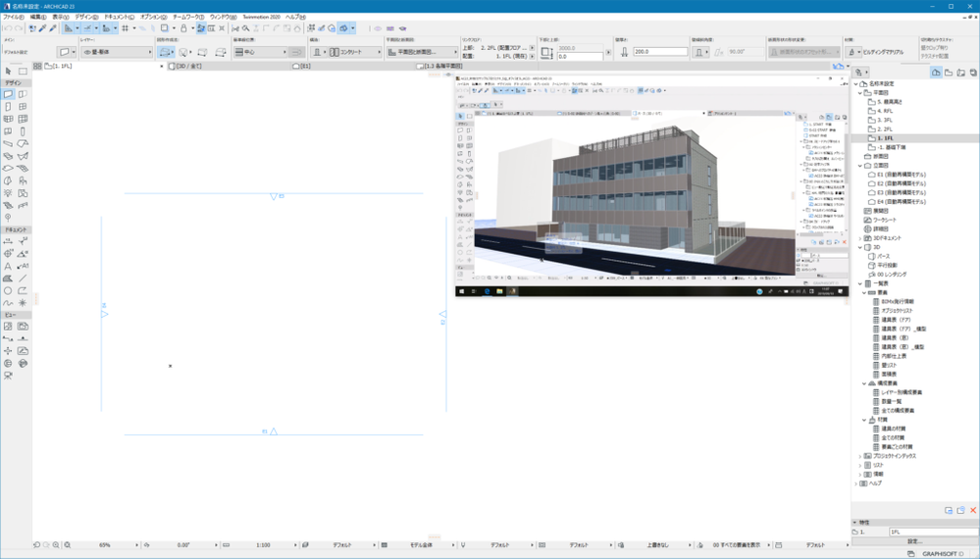Open the 平面図と断面図 dropdown
The width and height of the screenshot is (980, 559).
(x=422, y=52)
